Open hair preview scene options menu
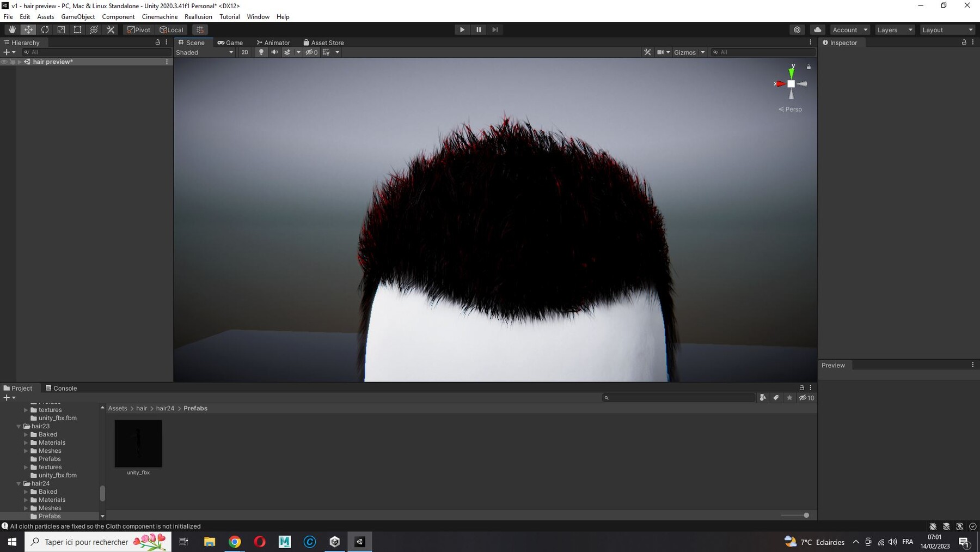This screenshot has width=980, height=552. [x=167, y=62]
